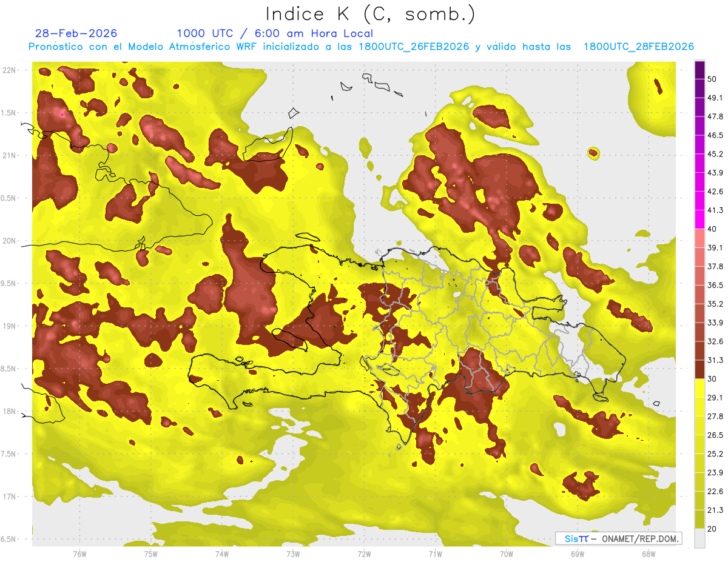
Task: Click the "20N" latitude label
Action: [9, 241]
